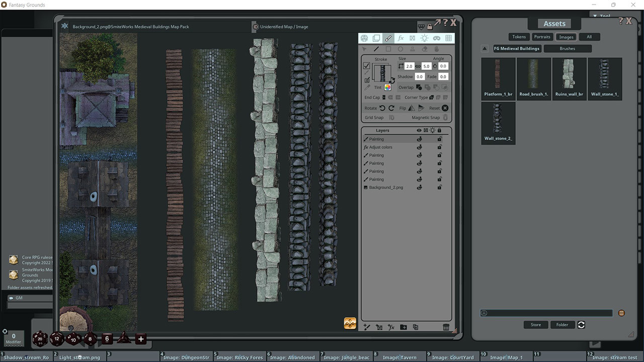Select the line stroke tool
The image size is (644, 362).
tap(376, 49)
